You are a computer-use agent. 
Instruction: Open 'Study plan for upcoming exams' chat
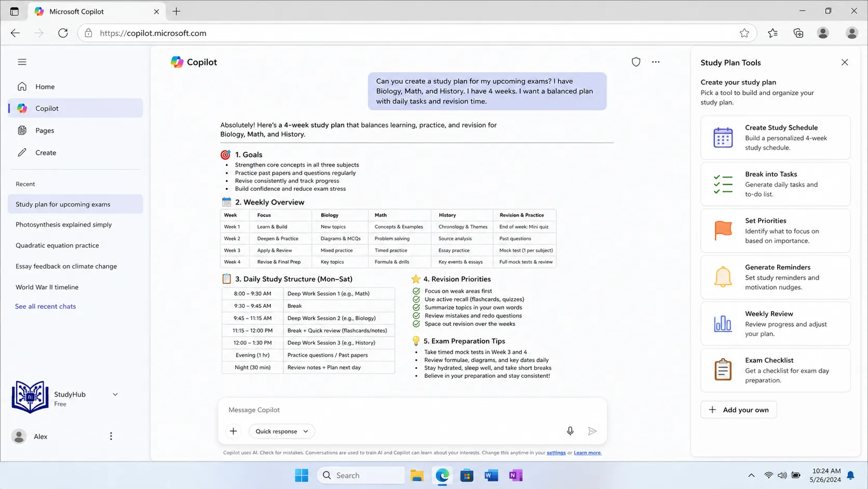tap(75, 204)
